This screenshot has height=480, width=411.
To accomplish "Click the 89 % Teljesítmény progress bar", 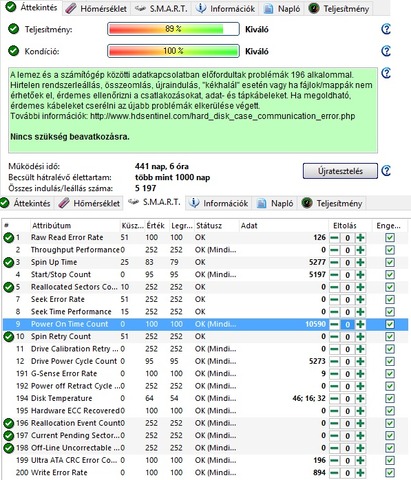I will pyautogui.click(x=173, y=29).
